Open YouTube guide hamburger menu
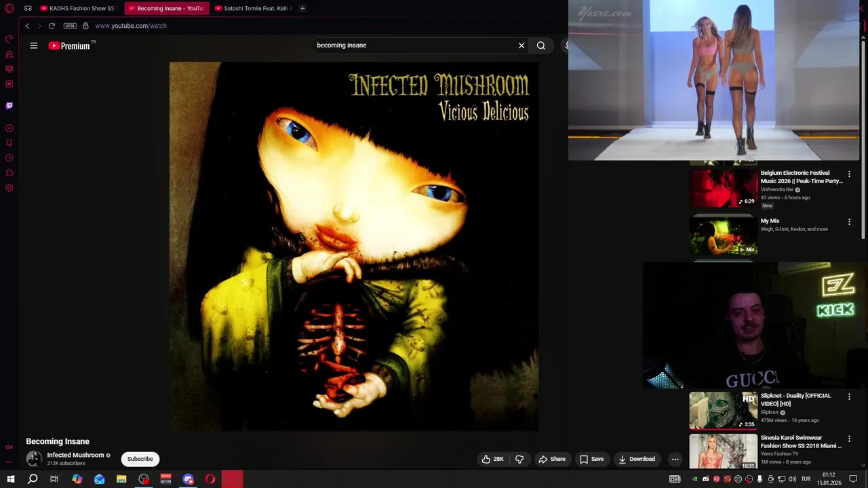Image resolution: width=868 pixels, height=488 pixels. (x=34, y=45)
